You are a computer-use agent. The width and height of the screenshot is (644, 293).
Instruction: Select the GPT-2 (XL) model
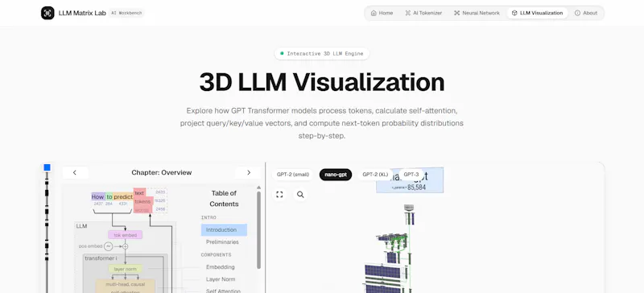tap(375, 175)
